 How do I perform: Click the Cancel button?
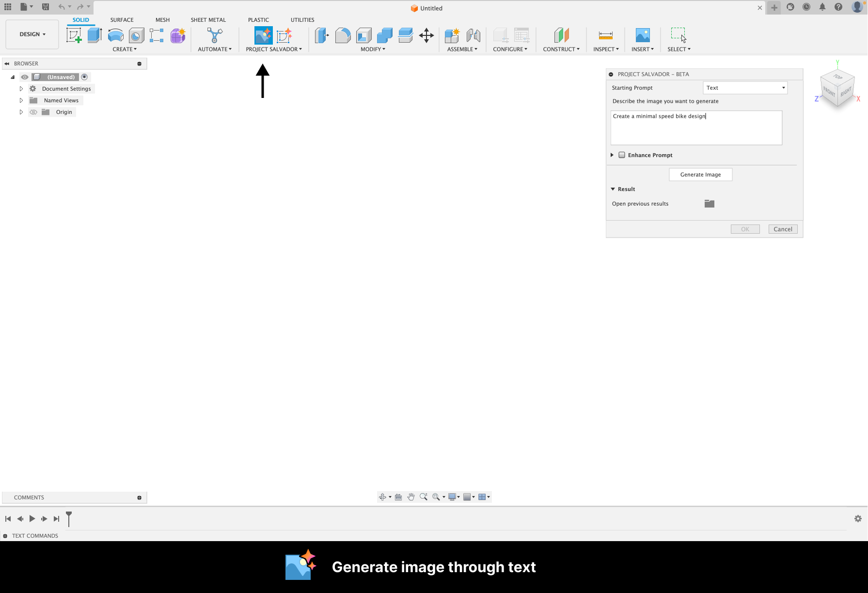tap(783, 229)
